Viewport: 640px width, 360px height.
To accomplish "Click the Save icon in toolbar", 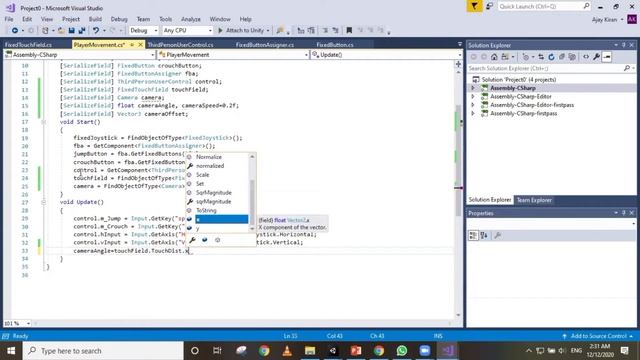I will [71, 31].
